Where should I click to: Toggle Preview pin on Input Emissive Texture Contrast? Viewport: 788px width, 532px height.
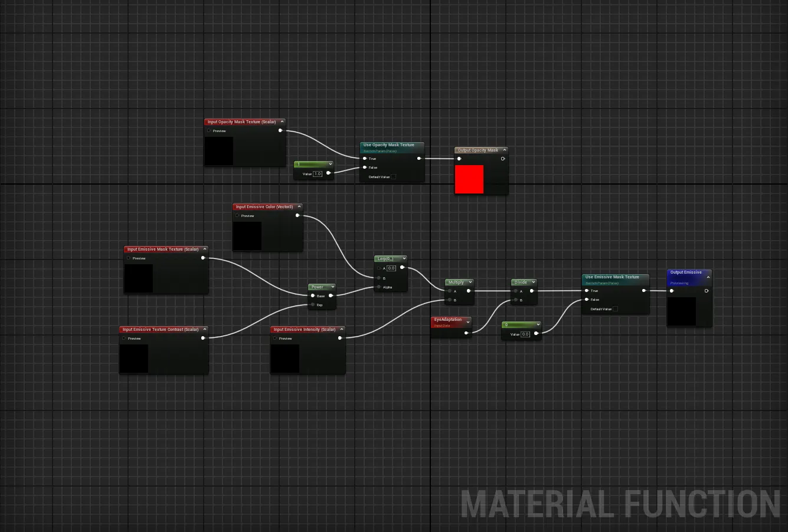coord(124,339)
